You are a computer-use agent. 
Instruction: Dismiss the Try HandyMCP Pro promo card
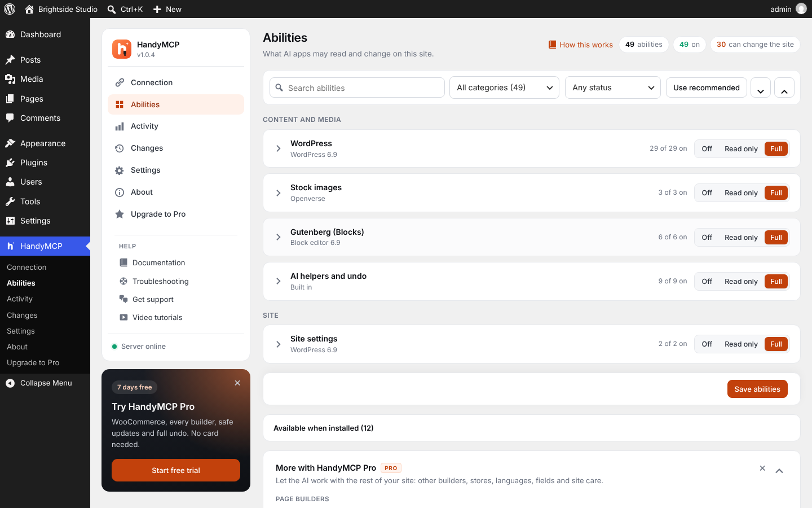tap(237, 383)
